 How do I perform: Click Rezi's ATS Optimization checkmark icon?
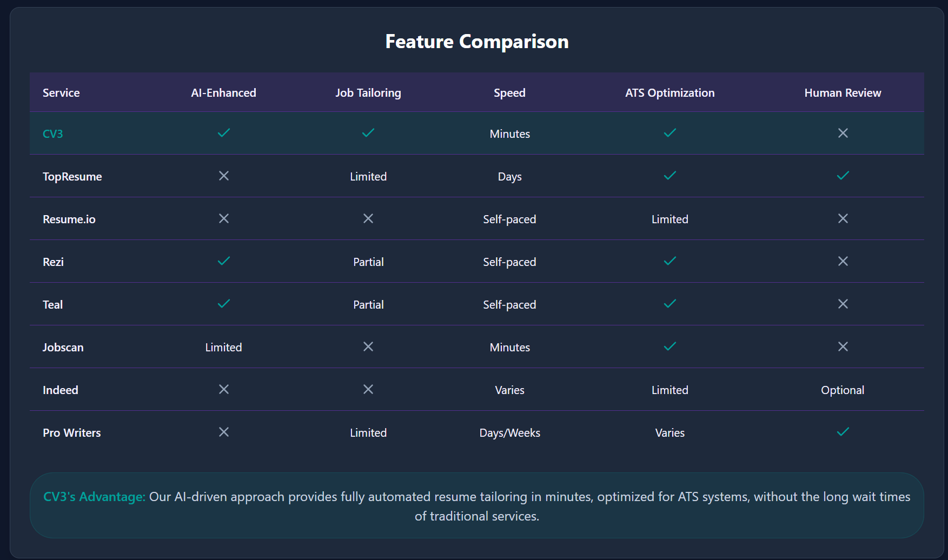669,261
